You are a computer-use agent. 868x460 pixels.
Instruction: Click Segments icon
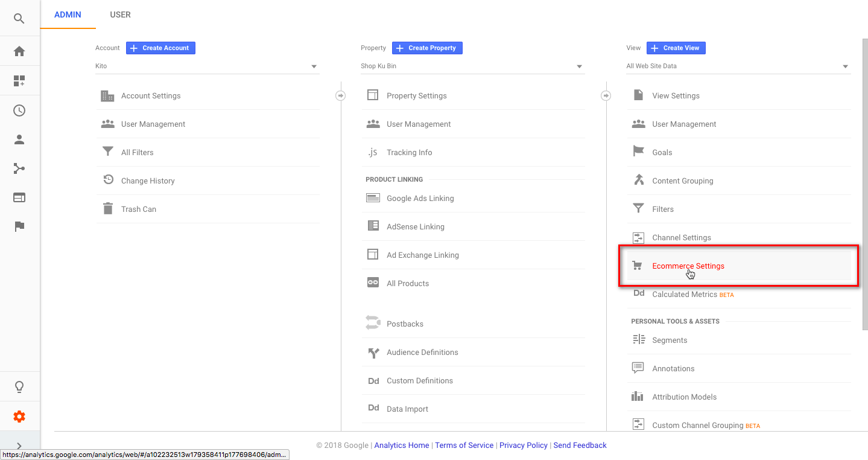click(x=638, y=340)
